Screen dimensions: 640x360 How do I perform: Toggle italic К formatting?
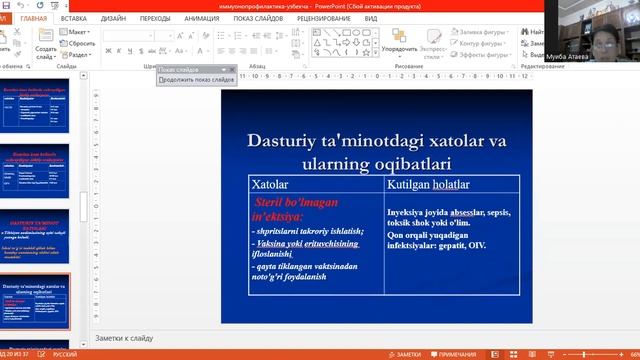119,51
